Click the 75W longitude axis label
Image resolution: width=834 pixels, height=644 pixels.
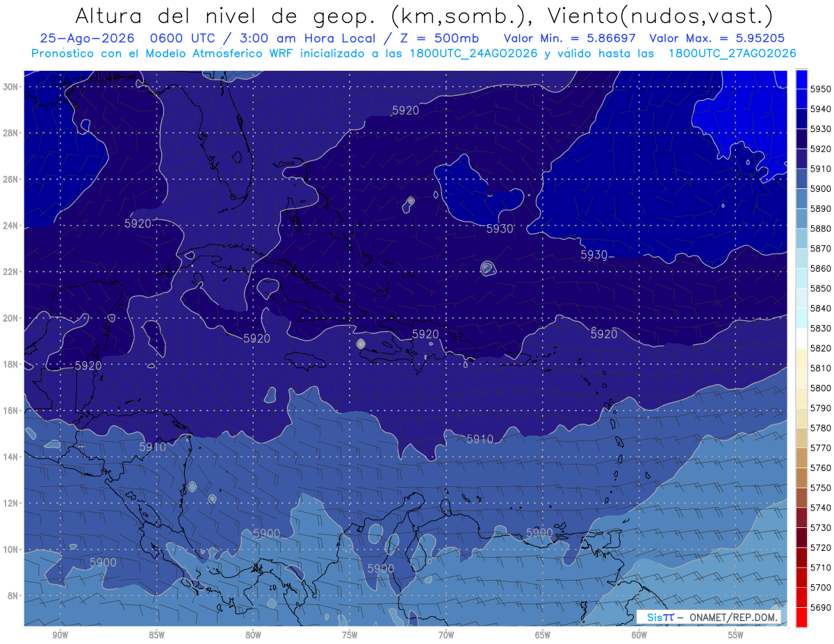click(x=350, y=635)
